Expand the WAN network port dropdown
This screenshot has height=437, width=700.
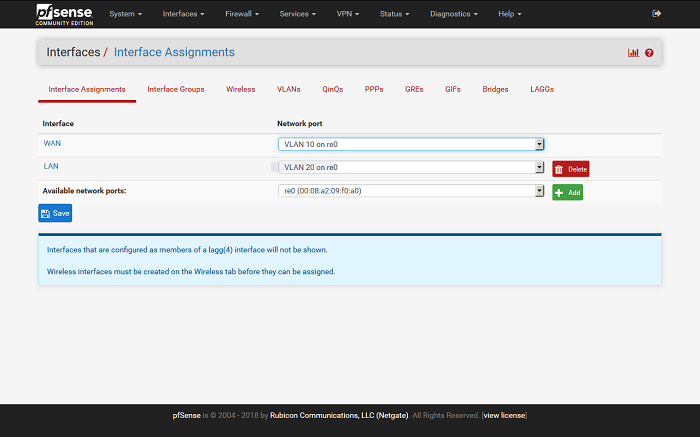click(x=410, y=144)
